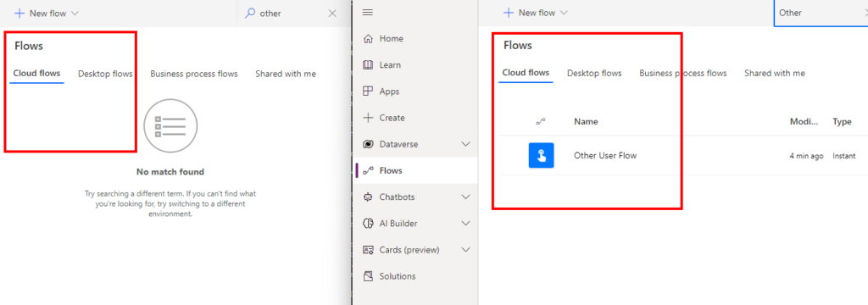
Task: Open the Other User Flow link
Action: coord(605,156)
